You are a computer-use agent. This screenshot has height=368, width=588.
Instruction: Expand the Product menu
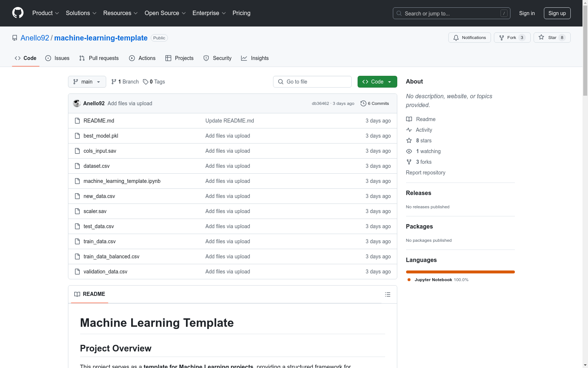[x=46, y=13]
